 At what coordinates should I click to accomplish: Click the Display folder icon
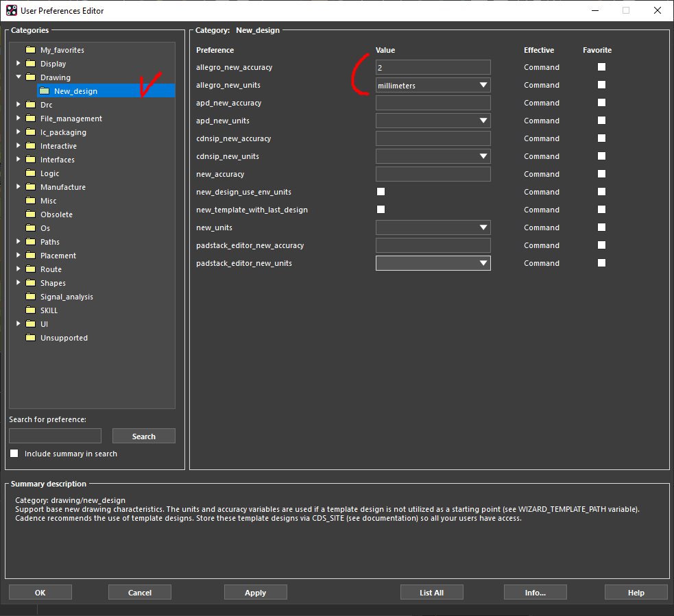click(31, 64)
